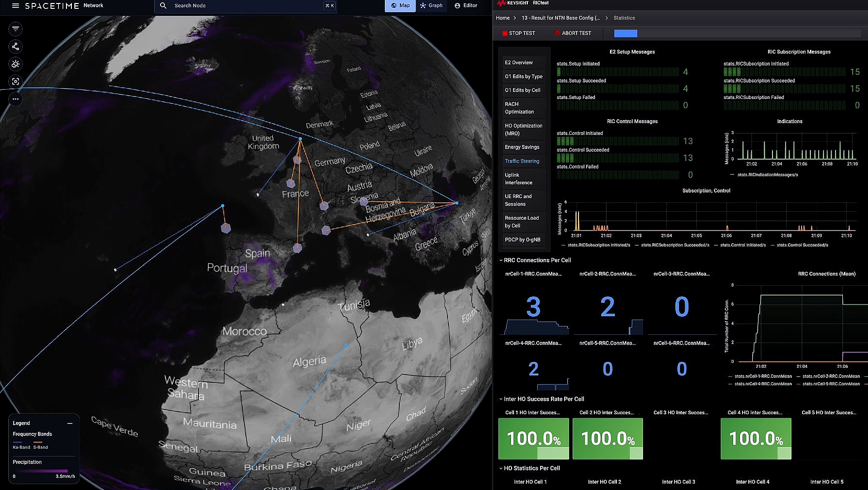The width and height of the screenshot is (868, 490).
Task: Collapse RRC Connections Per Cell section
Action: [x=535, y=260]
